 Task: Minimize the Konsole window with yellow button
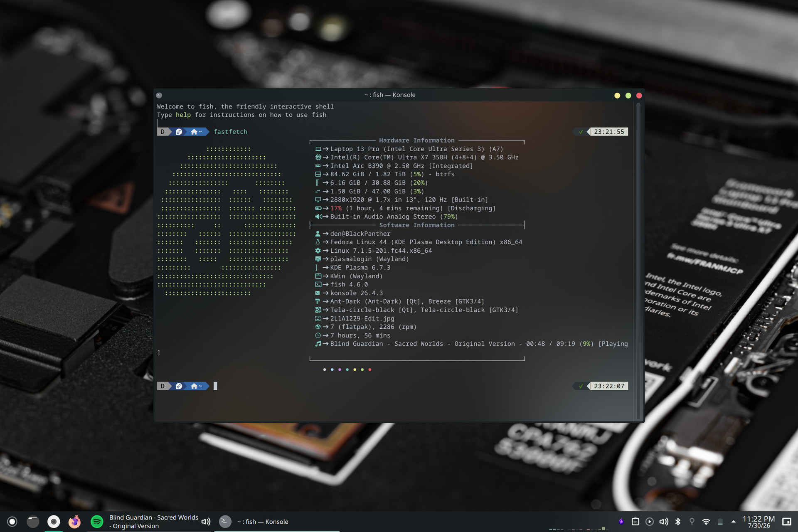pyautogui.click(x=617, y=96)
